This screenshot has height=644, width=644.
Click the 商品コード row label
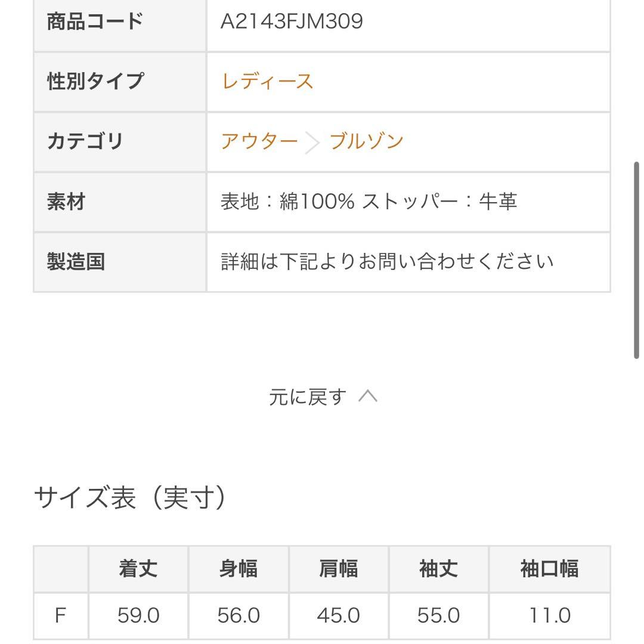click(95, 21)
